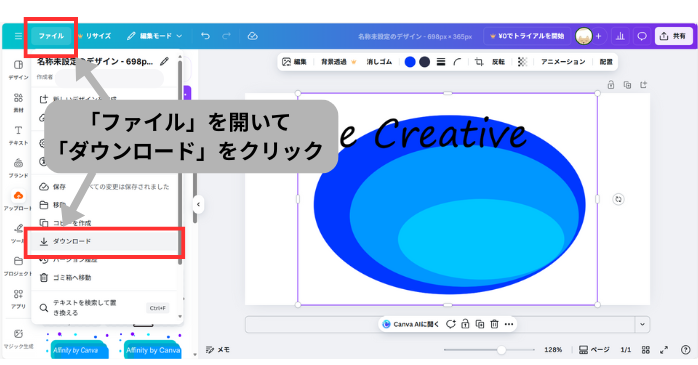Lock the page with the padlock icon above canvas
The height and width of the screenshot is (365, 698).
point(611,85)
